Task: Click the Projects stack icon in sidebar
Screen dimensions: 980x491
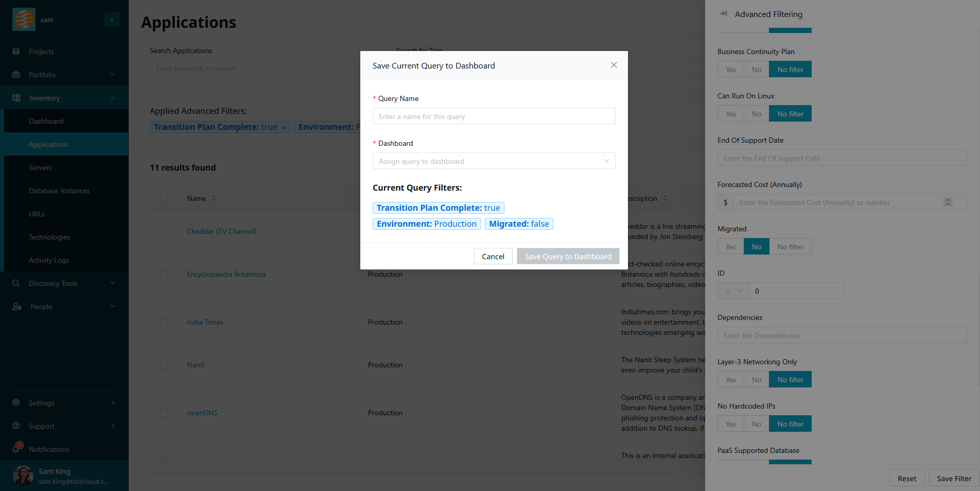Action: click(x=16, y=52)
